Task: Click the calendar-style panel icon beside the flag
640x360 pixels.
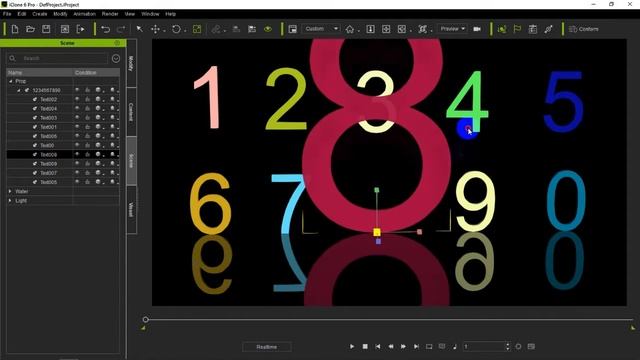Action: click(x=533, y=29)
